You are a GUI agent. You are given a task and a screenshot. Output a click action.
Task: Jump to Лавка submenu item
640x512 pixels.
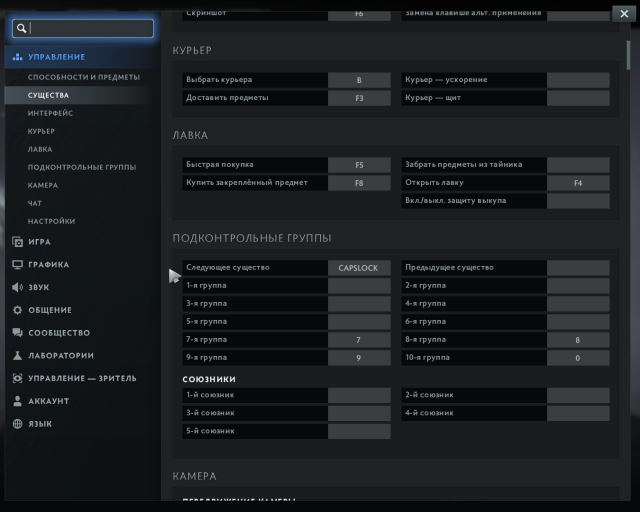pyautogui.click(x=40, y=149)
